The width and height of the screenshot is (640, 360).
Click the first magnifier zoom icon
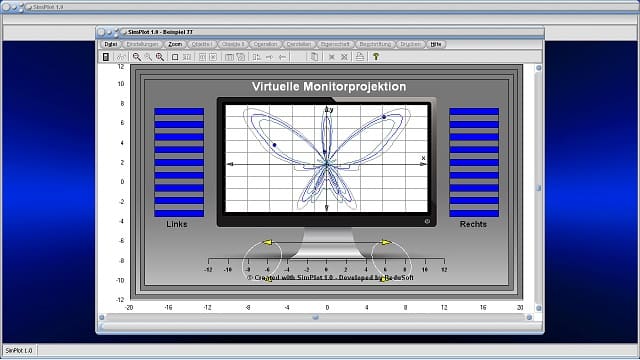[137, 57]
